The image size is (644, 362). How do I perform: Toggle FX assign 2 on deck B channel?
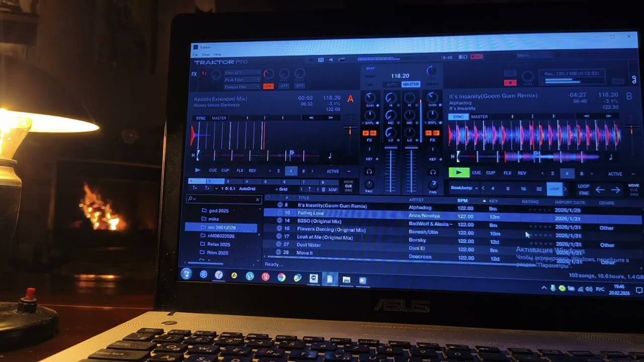coord(436,133)
